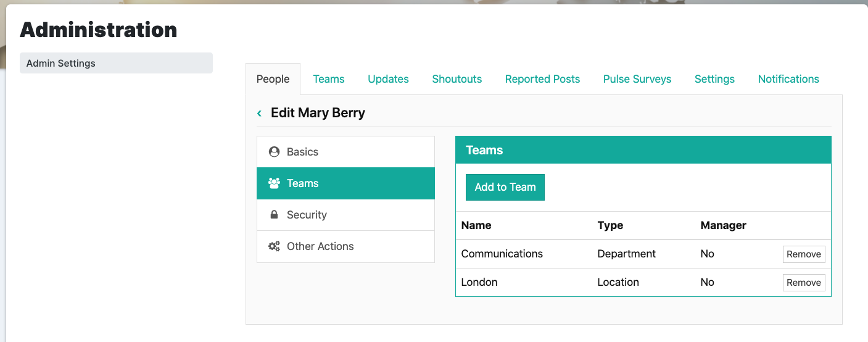868x342 pixels.
Task: Click the Add to Team button
Action: [505, 187]
